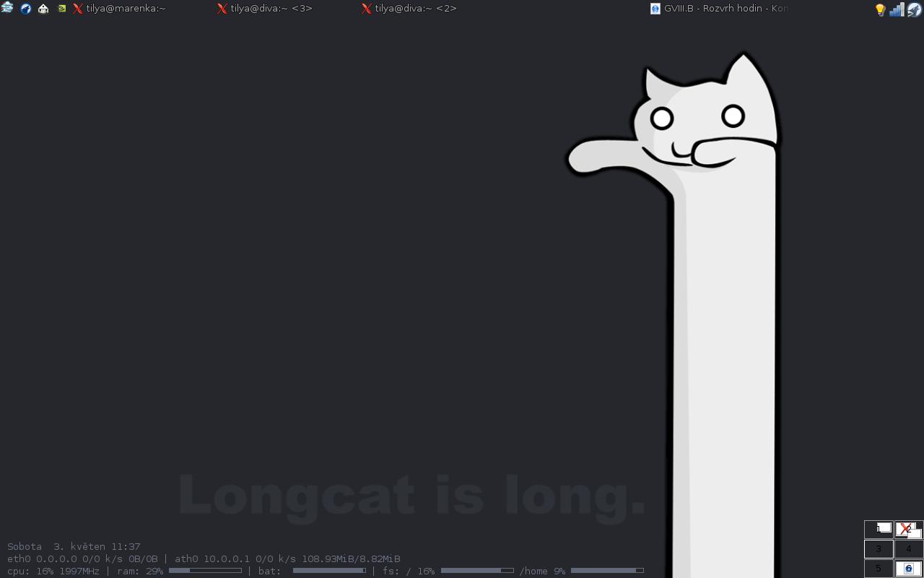The height and width of the screenshot is (578, 924).
Task: Click the 'cpu: 16% 1997MHz' status text
Action: coord(53,571)
